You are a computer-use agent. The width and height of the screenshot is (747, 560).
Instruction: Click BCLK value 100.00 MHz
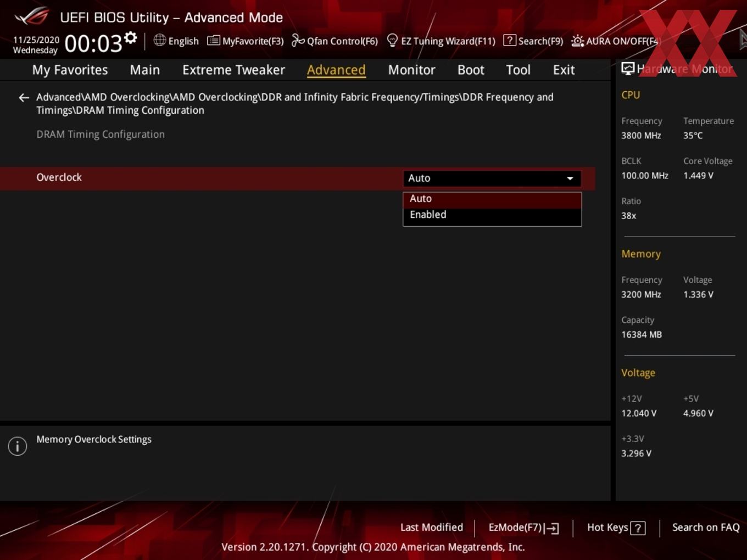pos(645,176)
